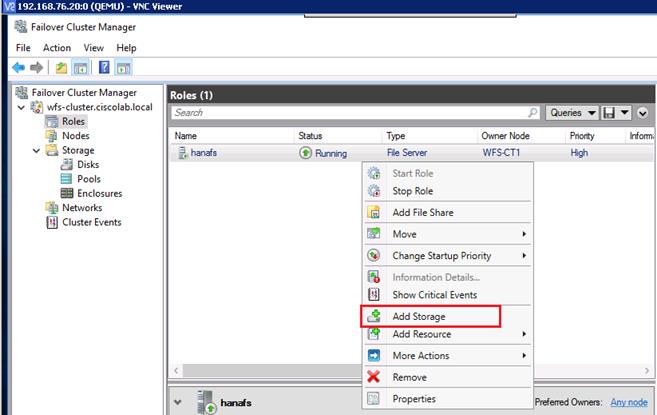Click the Networks tree icon
657x415 pixels.
coord(52,208)
